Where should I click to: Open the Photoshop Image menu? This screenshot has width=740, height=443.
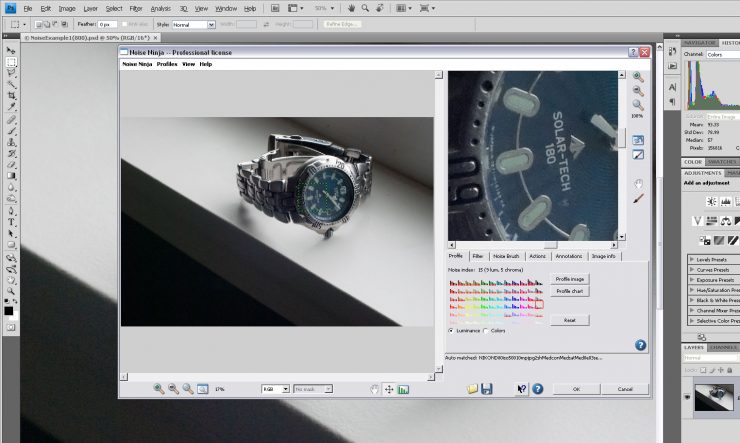[67, 8]
